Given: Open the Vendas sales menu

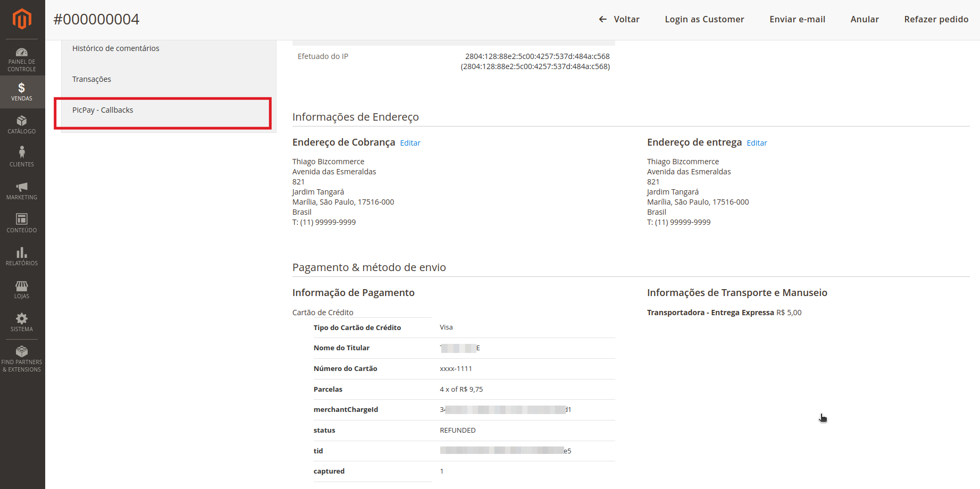Looking at the screenshot, I should 22,92.
